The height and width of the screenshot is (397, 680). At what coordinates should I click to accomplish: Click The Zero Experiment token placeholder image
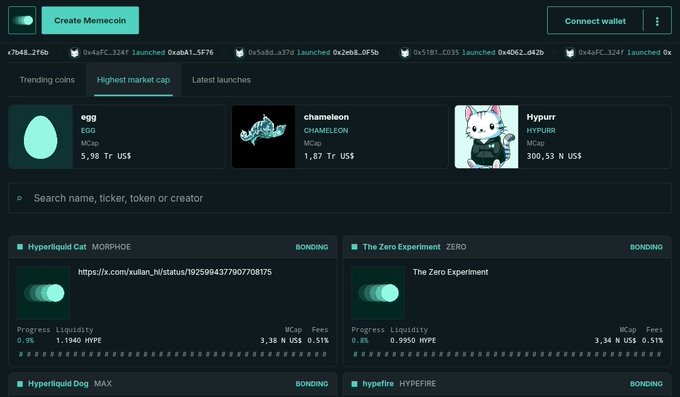click(x=378, y=293)
